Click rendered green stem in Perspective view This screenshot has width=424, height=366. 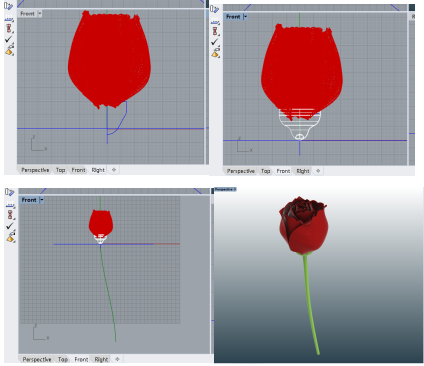click(311, 303)
